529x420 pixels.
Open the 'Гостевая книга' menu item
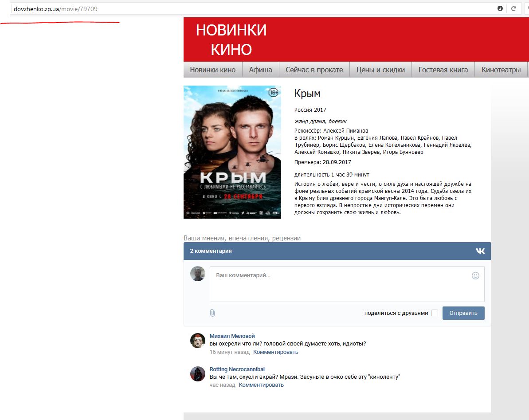pyautogui.click(x=443, y=70)
